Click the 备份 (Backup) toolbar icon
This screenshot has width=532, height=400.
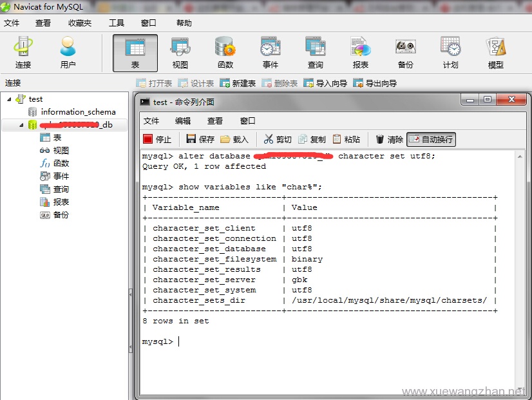[x=405, y=52]
